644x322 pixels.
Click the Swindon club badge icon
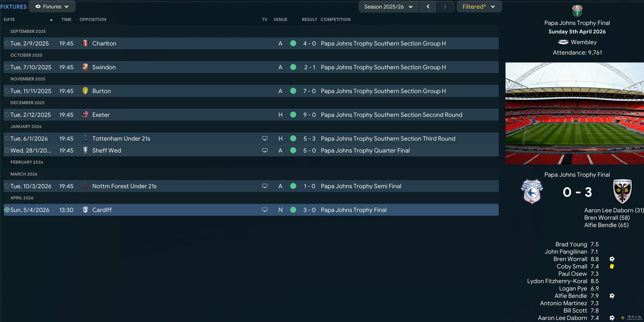click(x=85, y=67)
